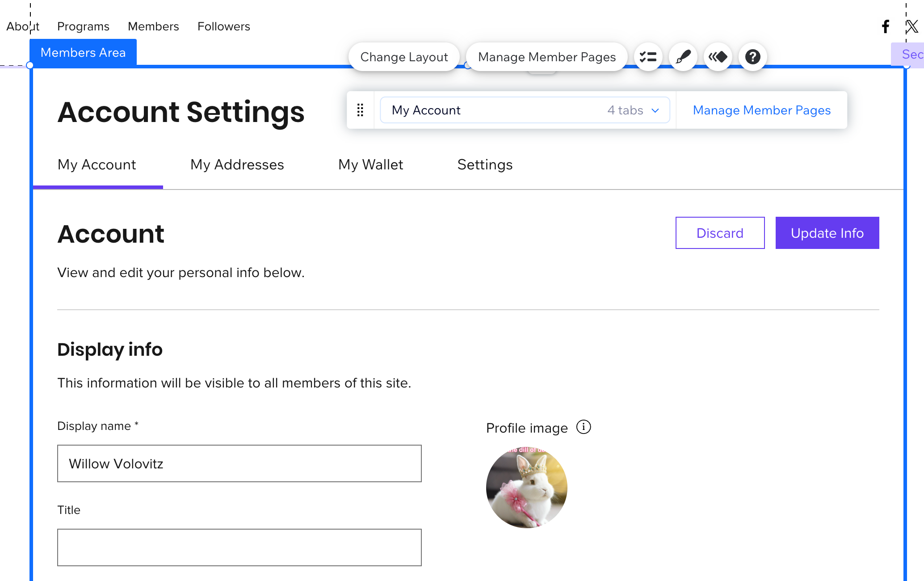Select the Members Area tab label

point(83,52)
